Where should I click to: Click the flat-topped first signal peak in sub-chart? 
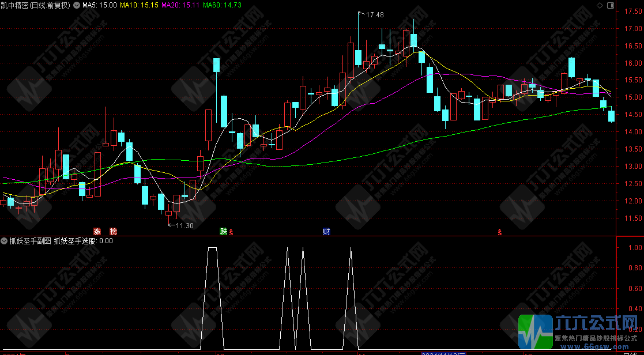212,247
